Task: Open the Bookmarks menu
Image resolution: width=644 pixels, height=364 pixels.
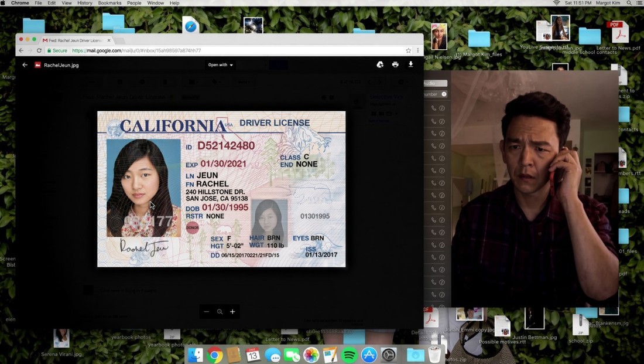Action: (x=109, y=3)
